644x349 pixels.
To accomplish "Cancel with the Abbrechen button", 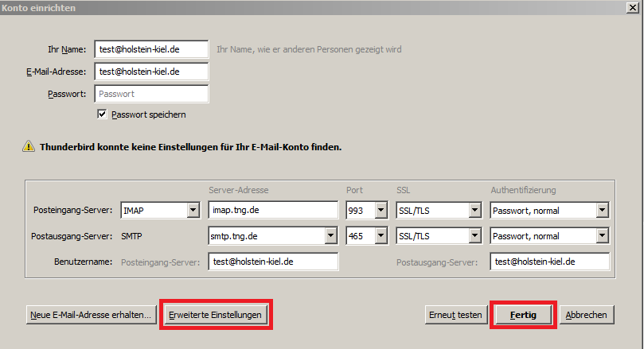I will [x=587, y=315].
